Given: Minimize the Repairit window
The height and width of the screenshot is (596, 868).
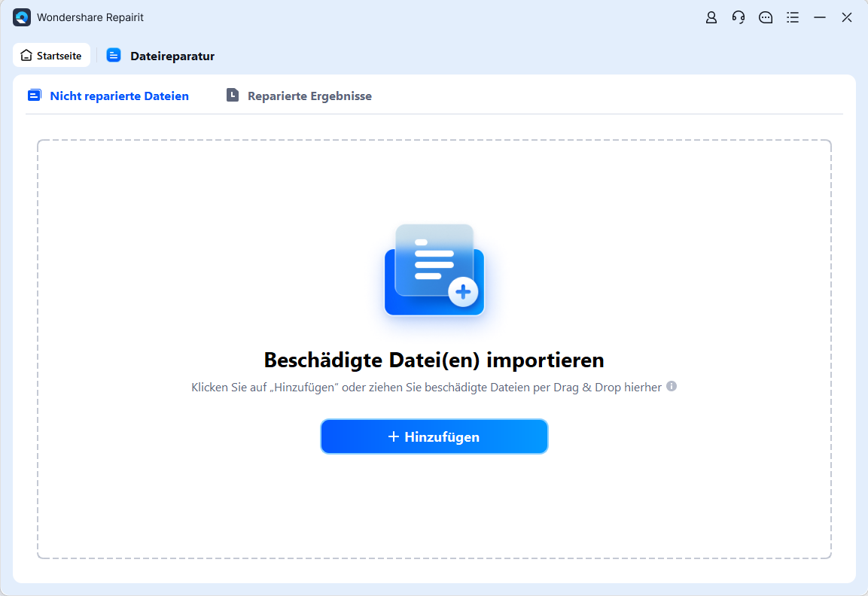Looking at the screenshot, I should [x=820, y=17].
